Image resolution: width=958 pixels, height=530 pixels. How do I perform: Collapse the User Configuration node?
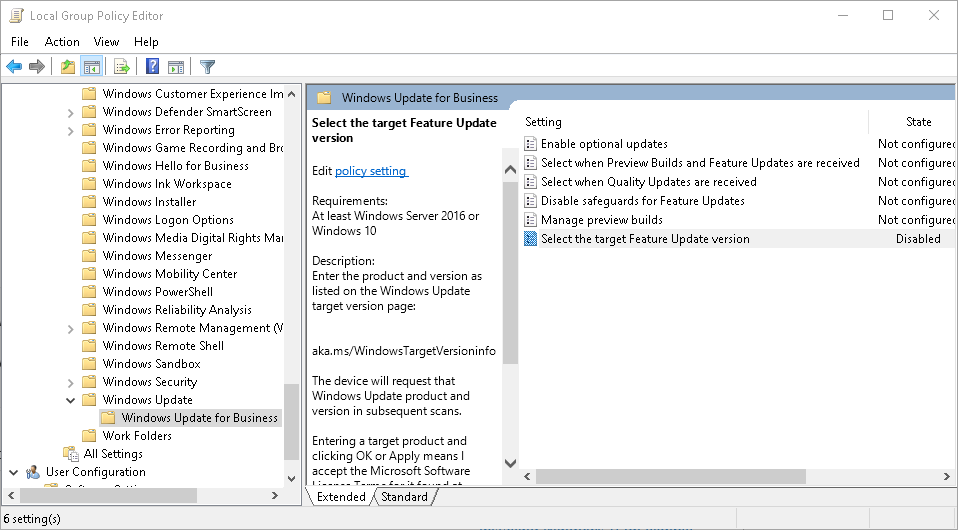coord(13,472)
